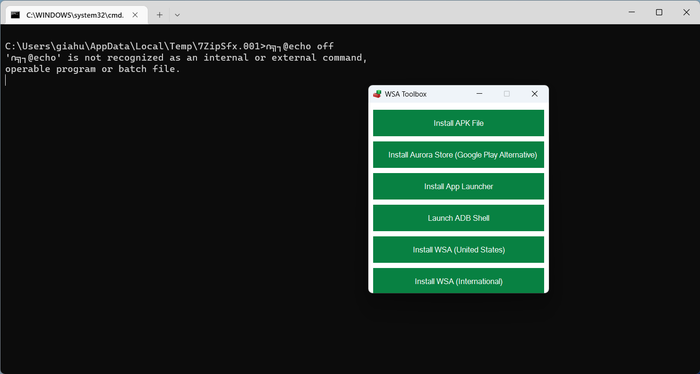Maximize the Windows Terminal window

tap(659, 12)
